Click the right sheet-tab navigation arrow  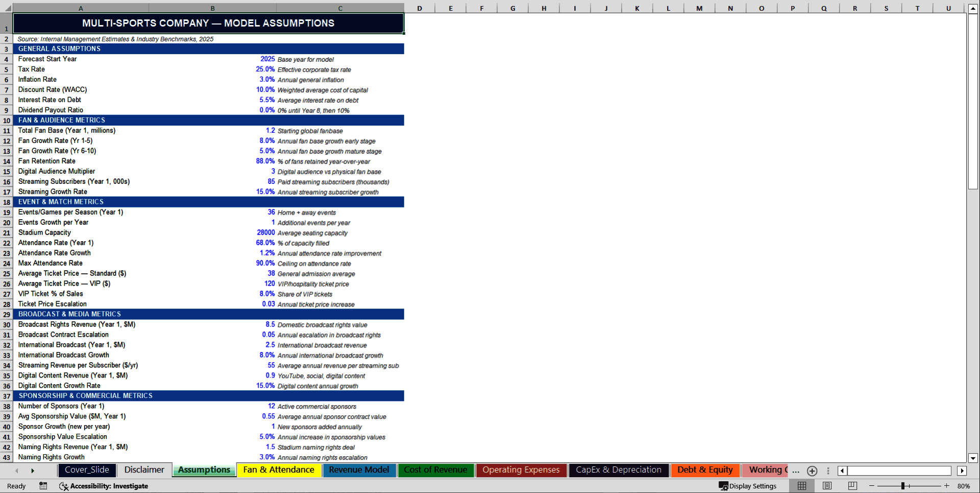[33, 470]
